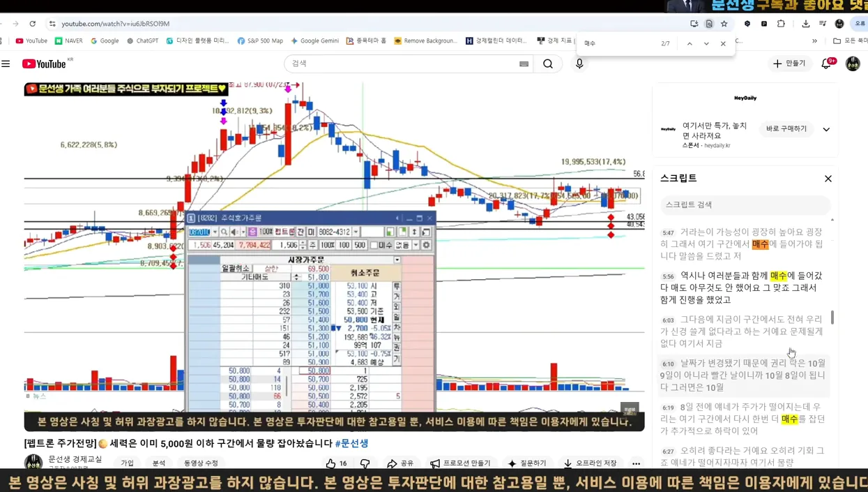
Task: Adjust the 51,800 price stepper
Action: (x=296, y=277)
